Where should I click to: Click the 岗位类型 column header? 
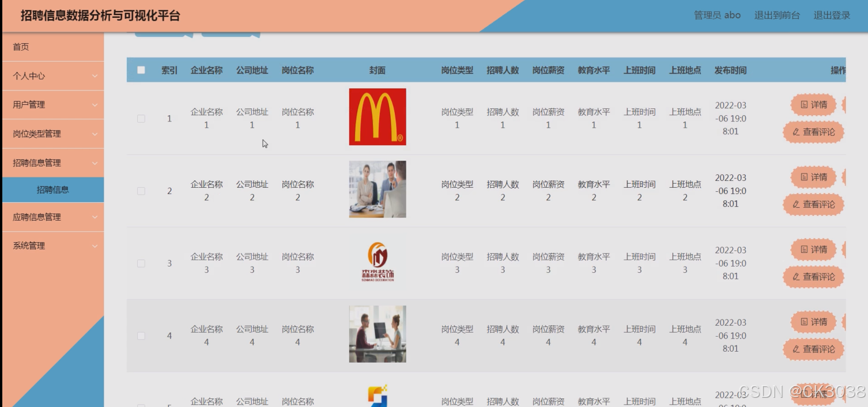[x=457, y=70]
